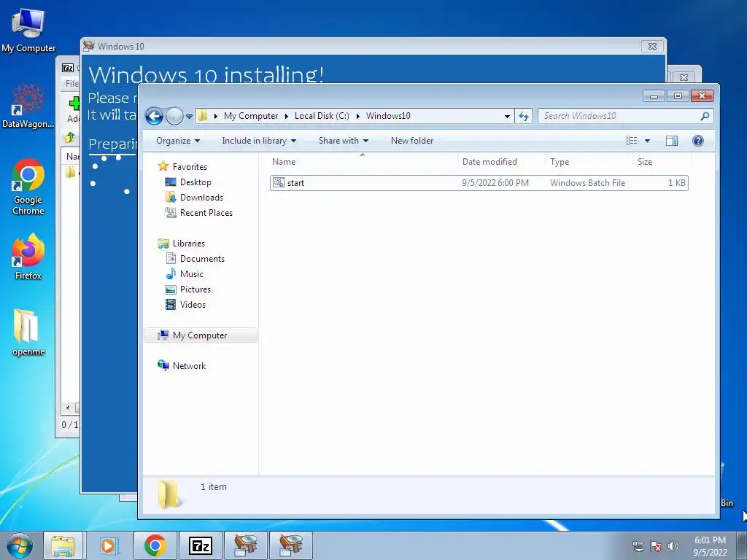747x560 pixels.
Task: Click the Google Chrome desktop shortcut
Action: pos(28,187)
